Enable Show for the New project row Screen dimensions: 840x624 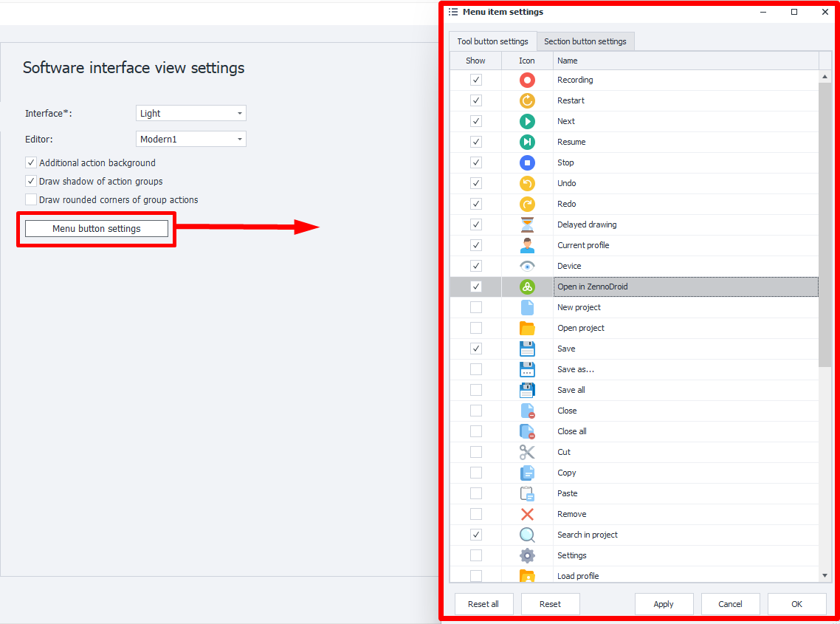[x=475, y=307]
